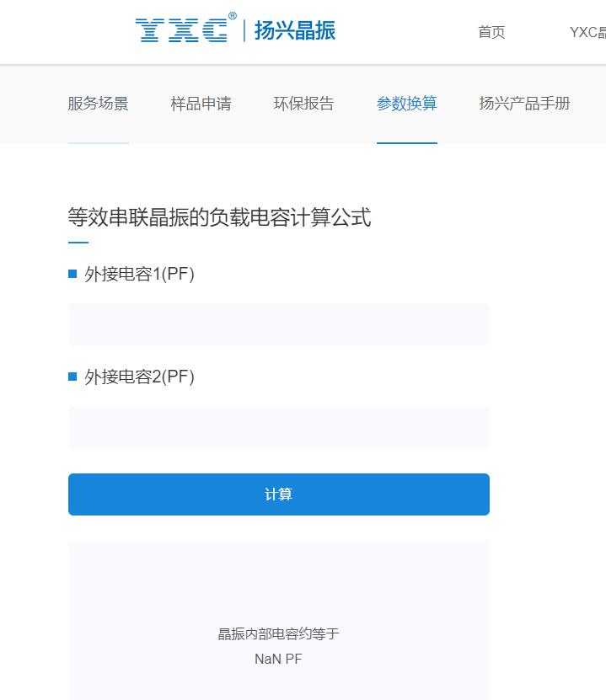Click the blue square bullet beside 外接电容1
606x700 pixels.
(x=72, y=274)
